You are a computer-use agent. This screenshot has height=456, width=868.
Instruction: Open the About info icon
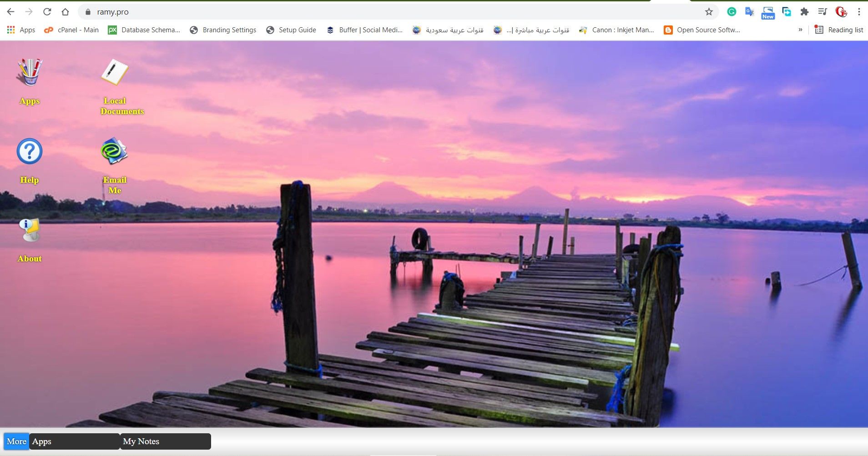[30, 230]
